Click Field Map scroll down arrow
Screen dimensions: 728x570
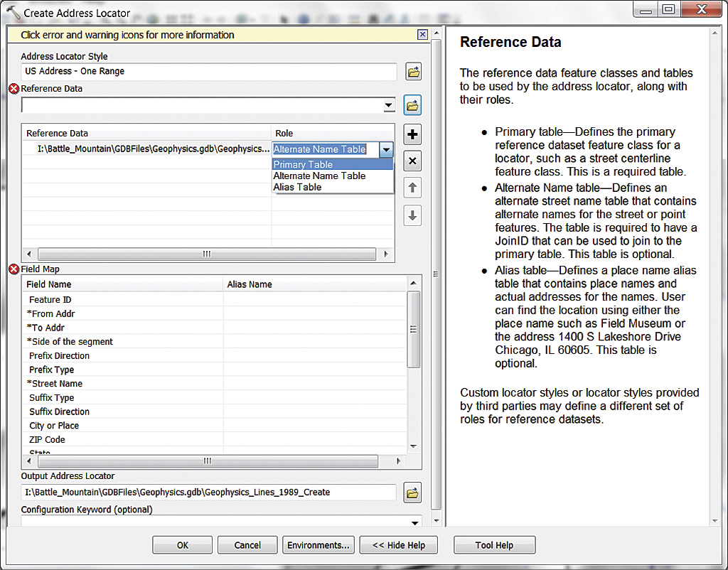coord(414,446)
